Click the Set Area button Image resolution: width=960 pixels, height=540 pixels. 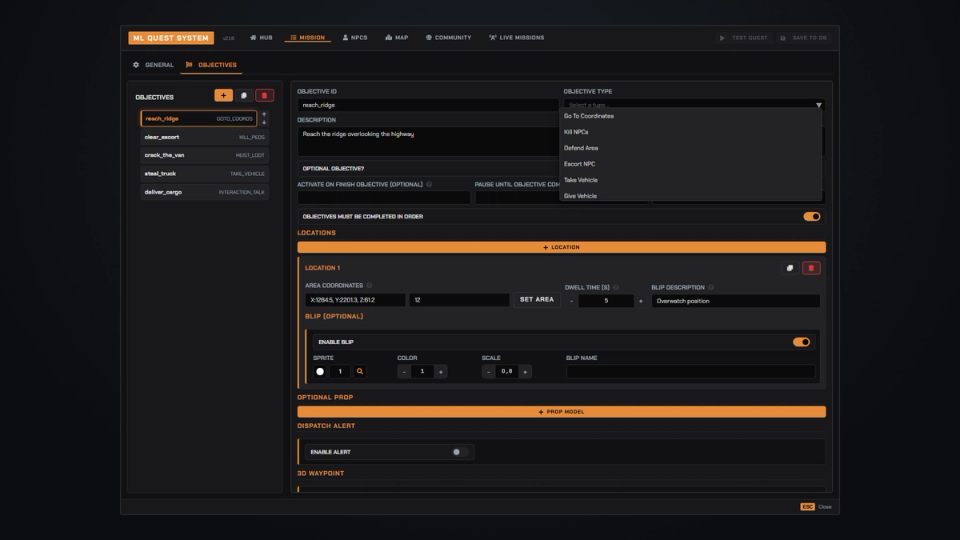[536, 300]
